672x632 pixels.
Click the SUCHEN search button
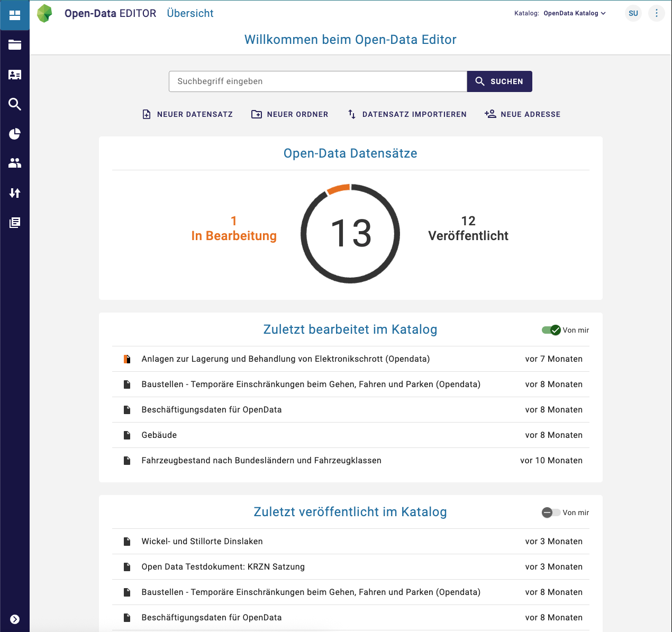(500, 81)
